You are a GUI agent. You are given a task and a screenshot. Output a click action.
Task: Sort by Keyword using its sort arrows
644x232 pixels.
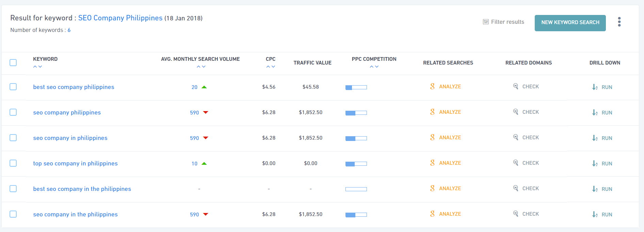(37, 67)
